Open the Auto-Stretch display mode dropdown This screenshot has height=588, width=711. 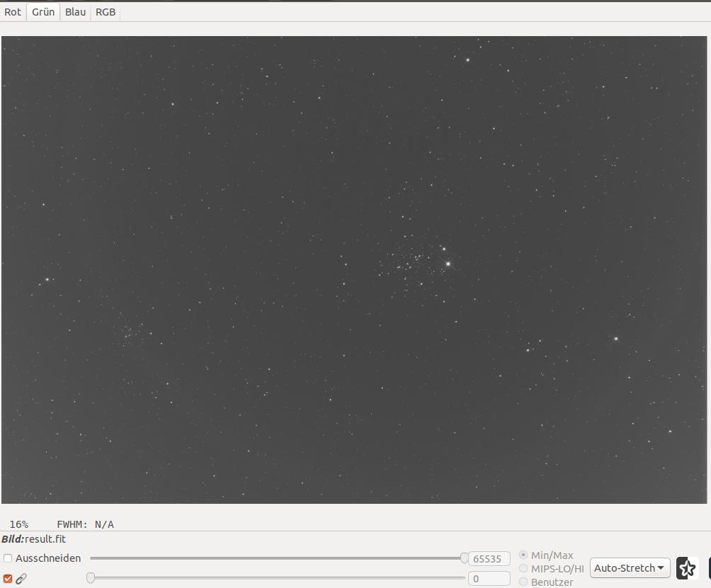tap(630, 568)
